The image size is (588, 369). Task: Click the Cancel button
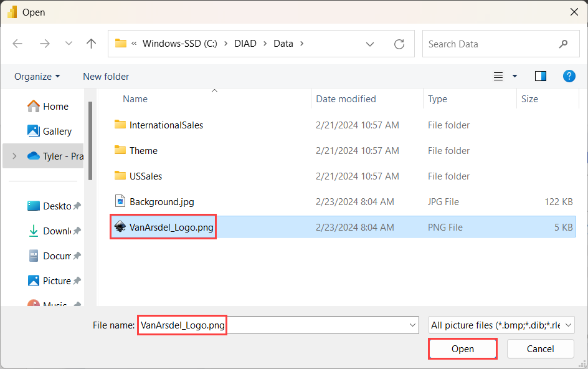pos(541,348)
